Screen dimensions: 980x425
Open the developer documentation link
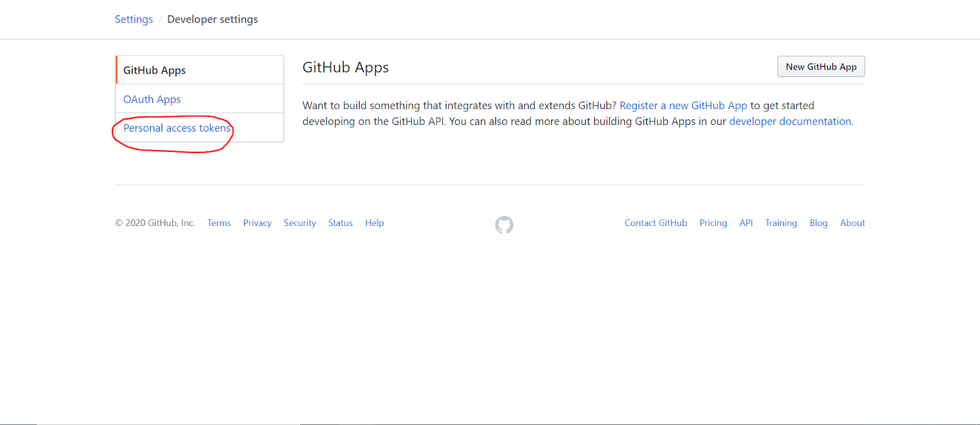(x=790, y=121)
